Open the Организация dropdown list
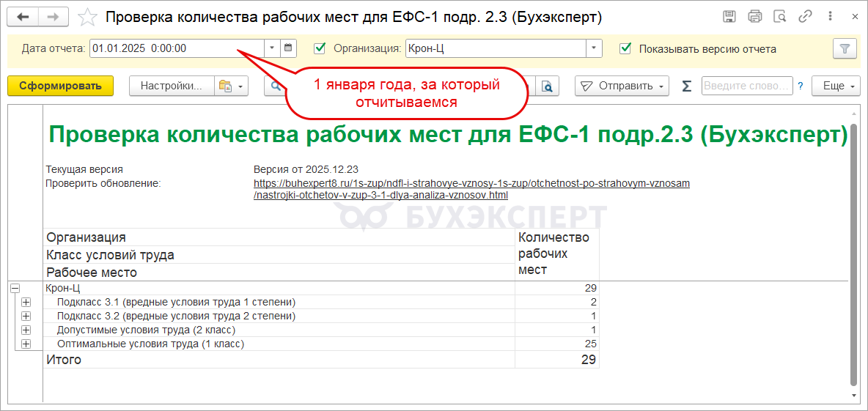The image size is (868, 411). tap(595, 48)
